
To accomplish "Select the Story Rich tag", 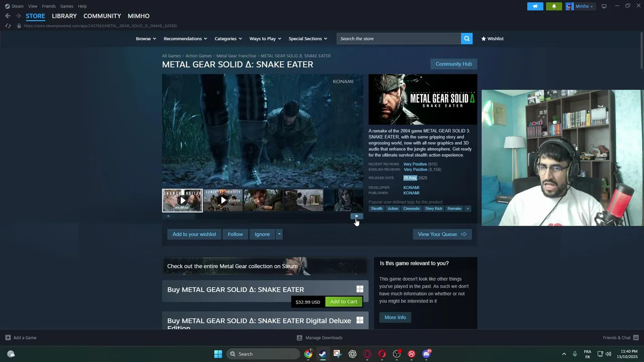I will (433, 209).
